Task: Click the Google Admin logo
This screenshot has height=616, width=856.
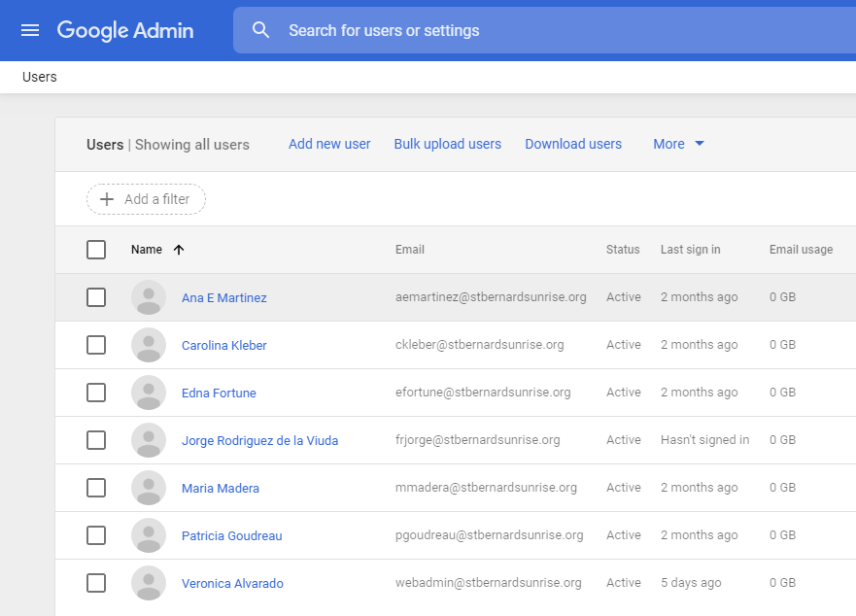Action: click(125, 30)
